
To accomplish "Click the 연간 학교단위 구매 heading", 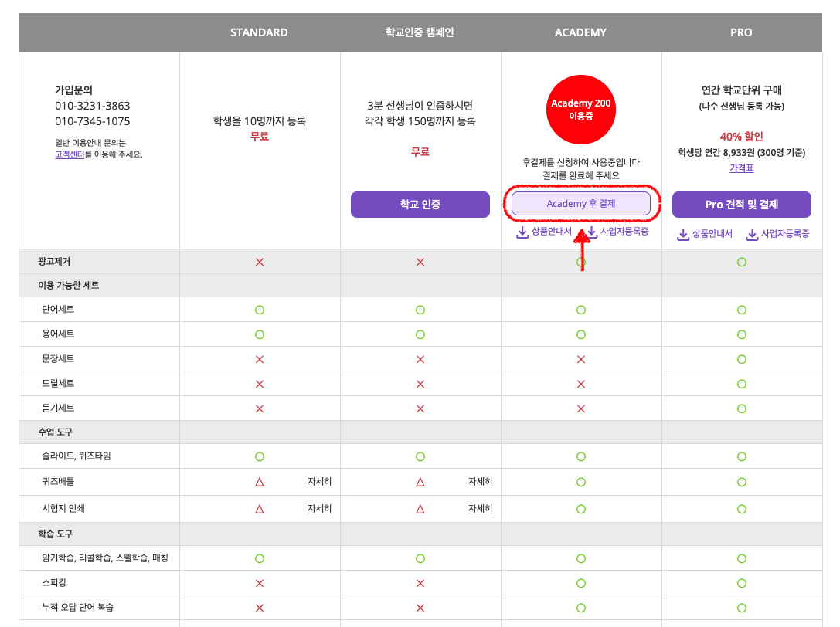I will click(741, 90).
